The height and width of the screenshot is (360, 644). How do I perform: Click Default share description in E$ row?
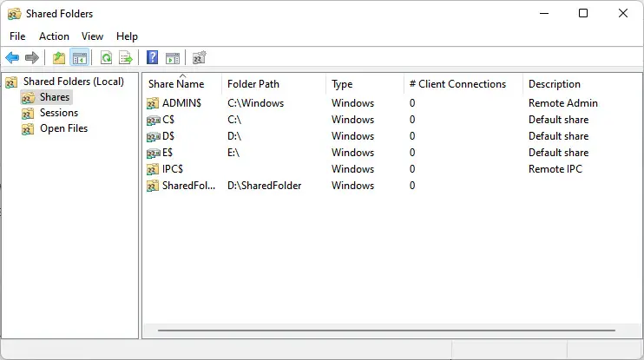559,153
